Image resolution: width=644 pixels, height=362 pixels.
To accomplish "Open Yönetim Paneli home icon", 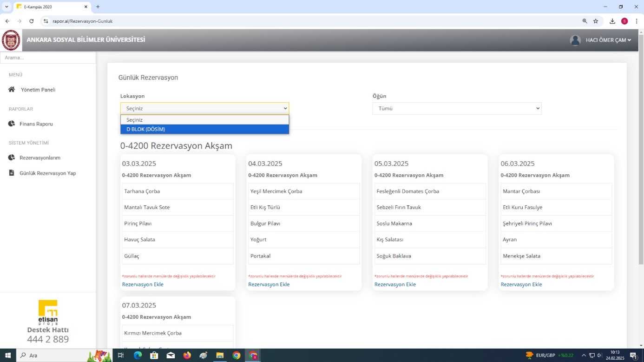I will tap(12, 89).
